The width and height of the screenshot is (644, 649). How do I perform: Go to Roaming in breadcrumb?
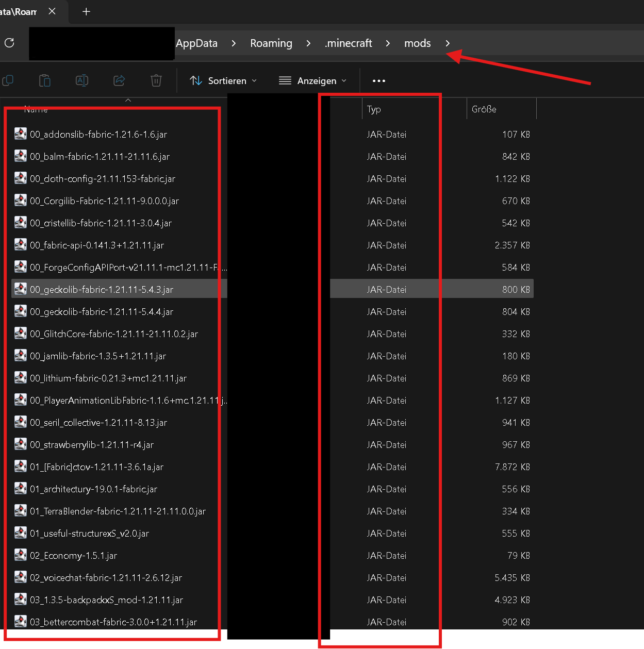(271, 43)
